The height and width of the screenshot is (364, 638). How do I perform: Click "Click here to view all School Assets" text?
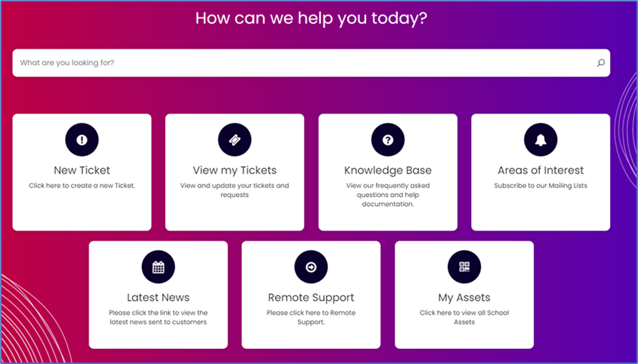(x=464, y=317)
